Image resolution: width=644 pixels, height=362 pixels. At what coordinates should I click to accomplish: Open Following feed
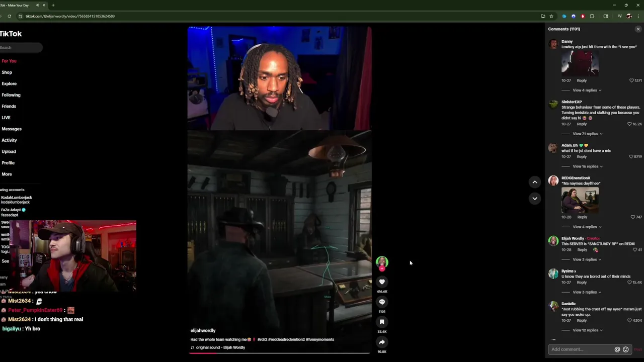tap(11, 95)
